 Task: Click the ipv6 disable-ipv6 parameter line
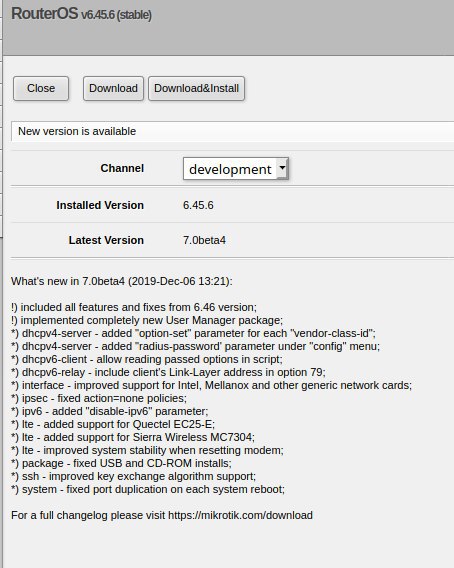[110, 411]
